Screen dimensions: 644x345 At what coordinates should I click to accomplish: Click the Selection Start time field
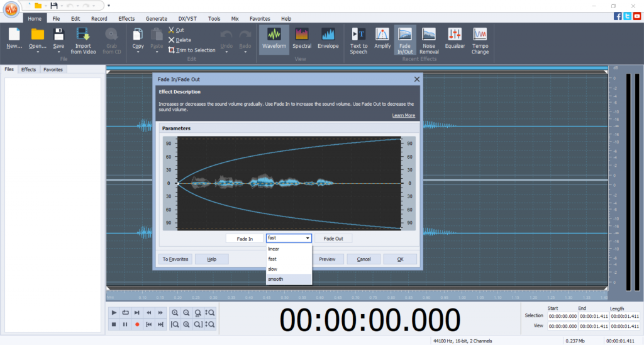pyautogui.click(x=562, y=316)
